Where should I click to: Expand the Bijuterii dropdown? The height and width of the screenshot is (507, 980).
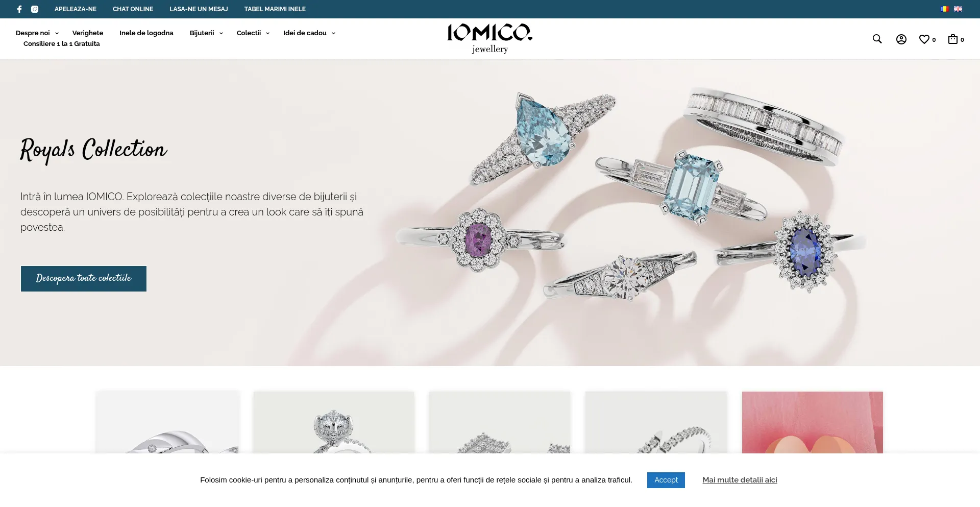pyautogui.click(x=206, y=33)
